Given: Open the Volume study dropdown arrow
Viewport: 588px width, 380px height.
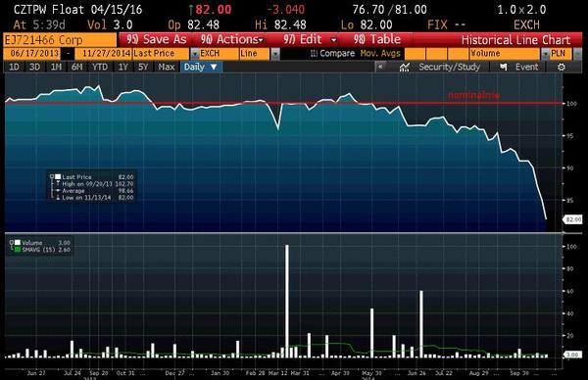Looking at the screenshot, I should (x=545, y=54).
